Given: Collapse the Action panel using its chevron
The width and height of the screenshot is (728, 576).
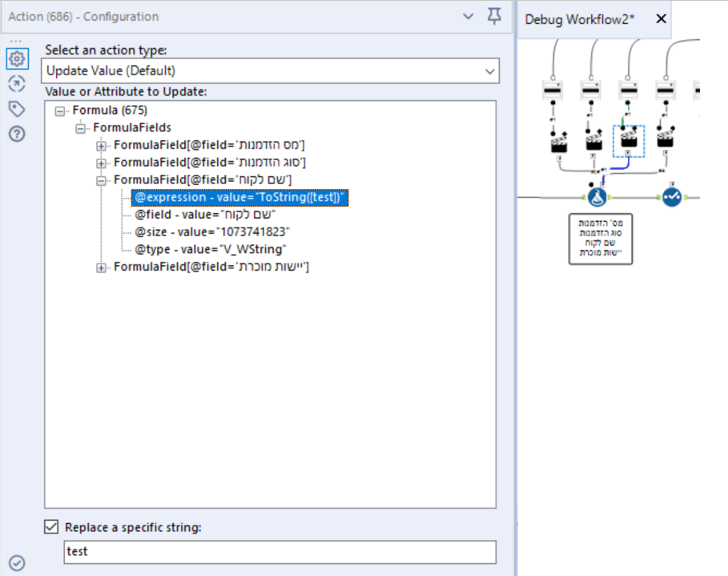Looking at the screenshot, I should (467, 16).
